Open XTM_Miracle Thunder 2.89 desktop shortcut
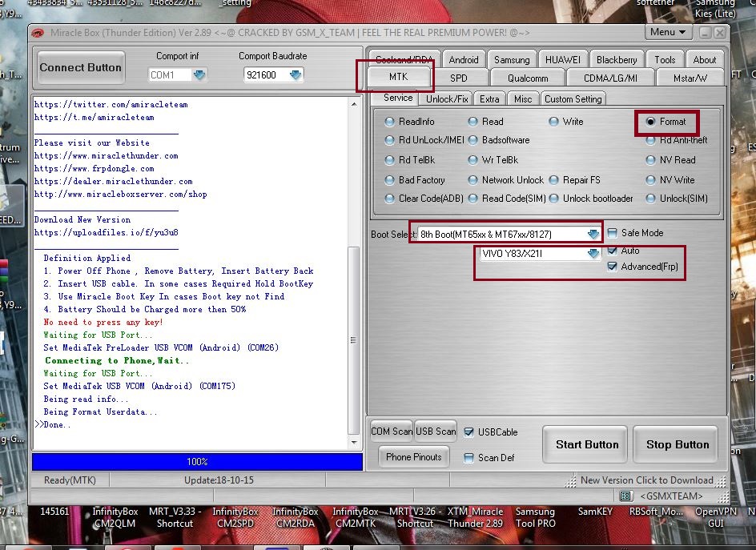 pos(475,518)
